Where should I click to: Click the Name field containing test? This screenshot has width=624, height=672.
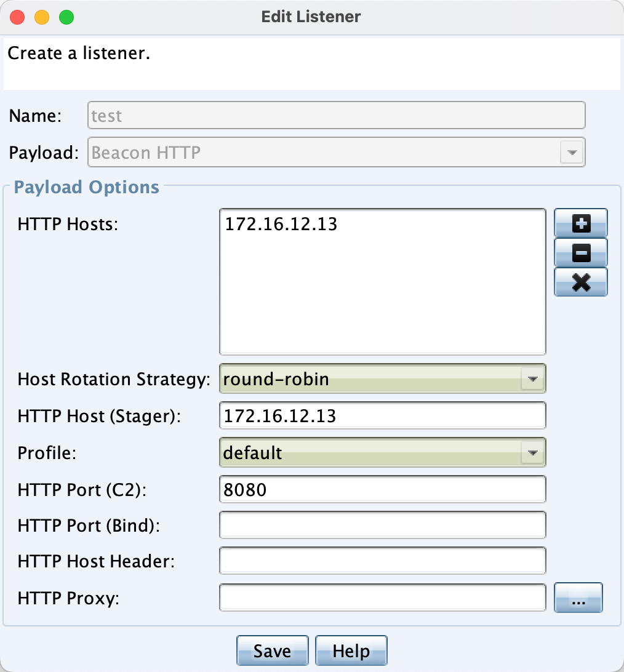[335, 115]
